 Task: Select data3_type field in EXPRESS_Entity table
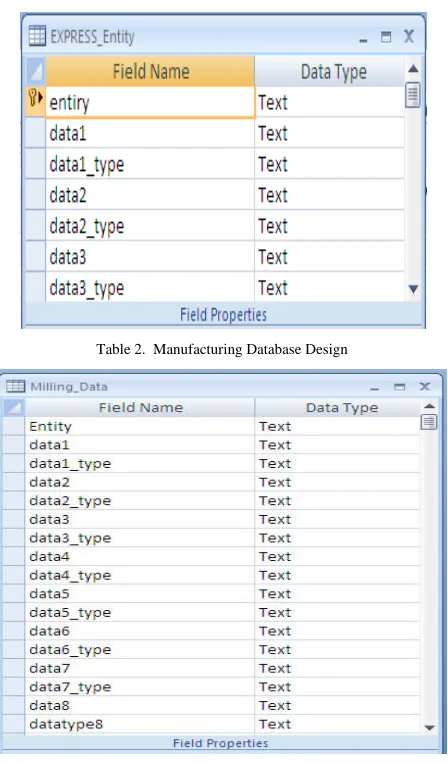point(150,287)
